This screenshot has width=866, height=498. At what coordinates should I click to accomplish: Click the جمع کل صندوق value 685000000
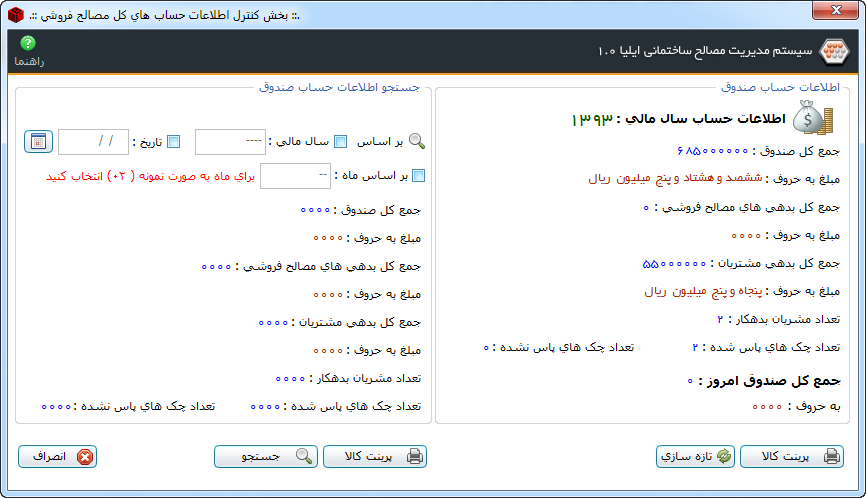(711, 150)
